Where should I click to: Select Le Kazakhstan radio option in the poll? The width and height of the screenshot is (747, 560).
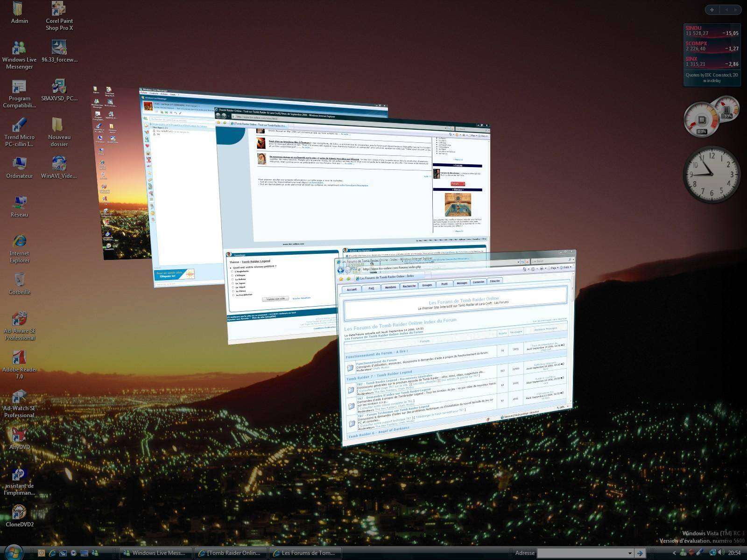233,294
